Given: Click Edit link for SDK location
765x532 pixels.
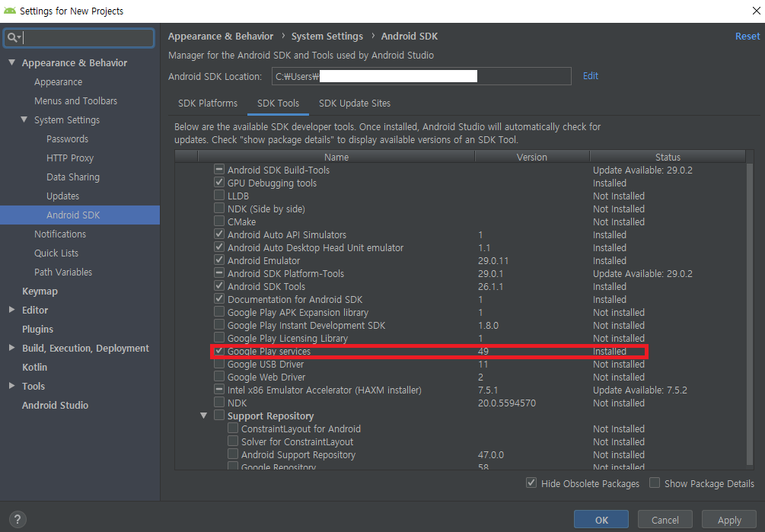Looking at the screenshot, I should tap(591, 75).
